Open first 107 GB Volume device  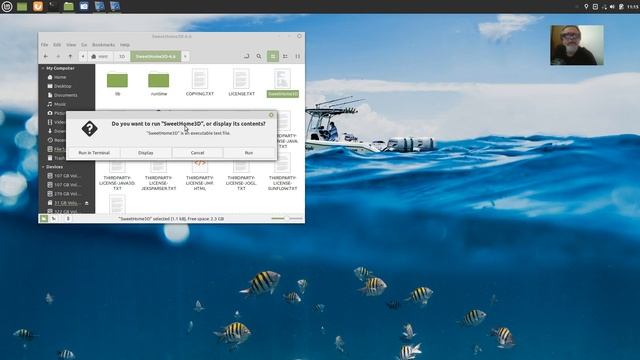pyautogui.click(x=67, y=176)
